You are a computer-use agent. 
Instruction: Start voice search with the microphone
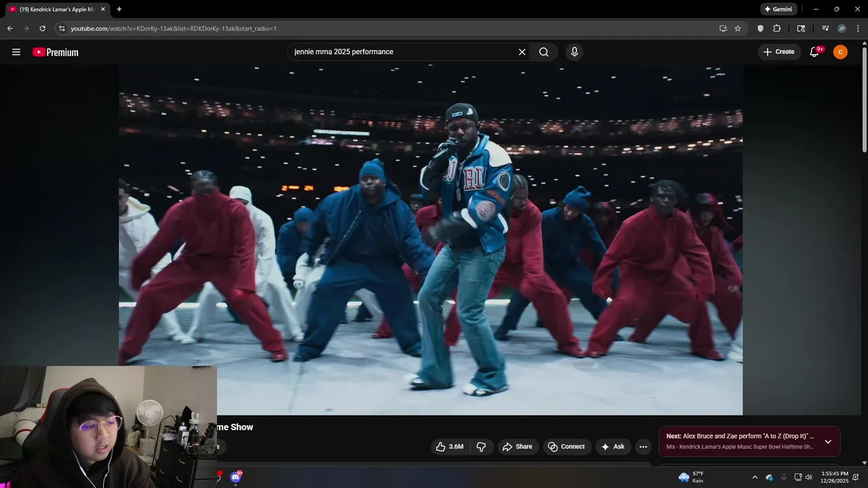(574, 52)
